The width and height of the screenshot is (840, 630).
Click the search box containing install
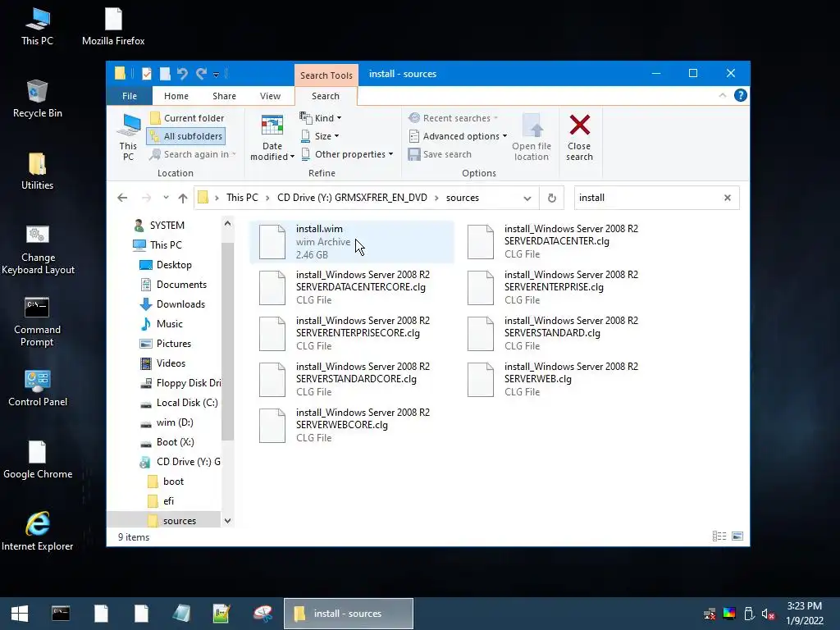pyautogui.click(x=647, y=198)
